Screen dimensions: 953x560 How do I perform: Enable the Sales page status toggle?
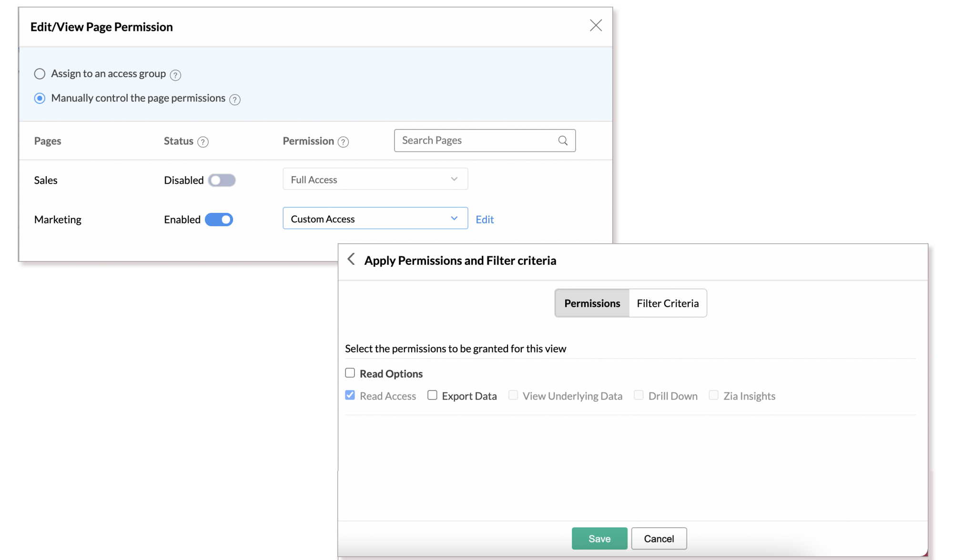222,180
